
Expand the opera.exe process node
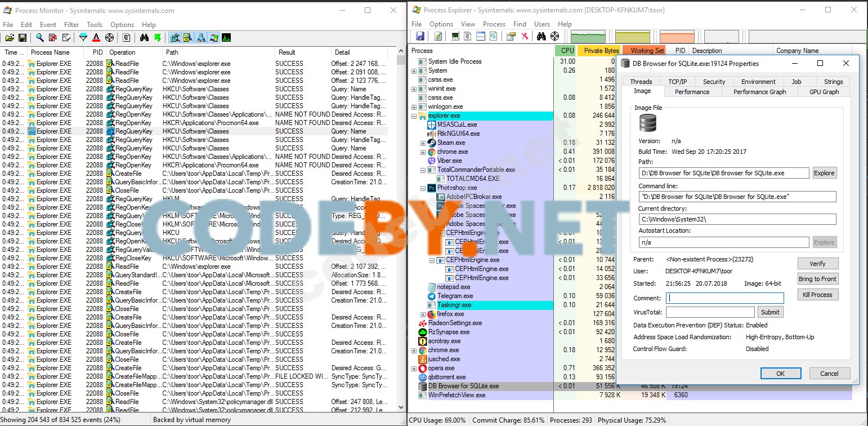(414, 369)
